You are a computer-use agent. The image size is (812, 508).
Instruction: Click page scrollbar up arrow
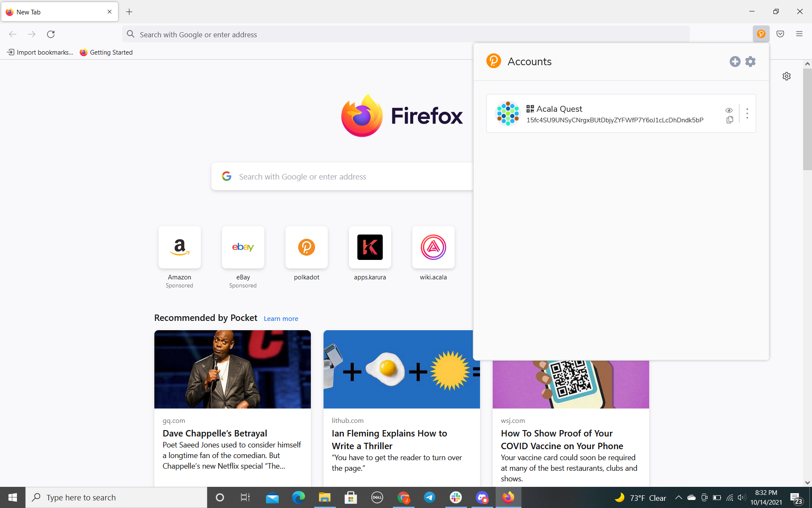[807, 64]
